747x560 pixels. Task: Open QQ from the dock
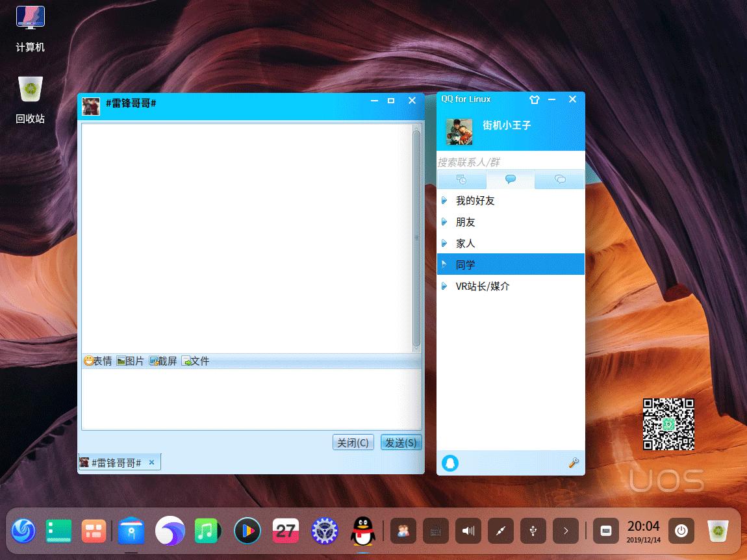pos(362,531)
